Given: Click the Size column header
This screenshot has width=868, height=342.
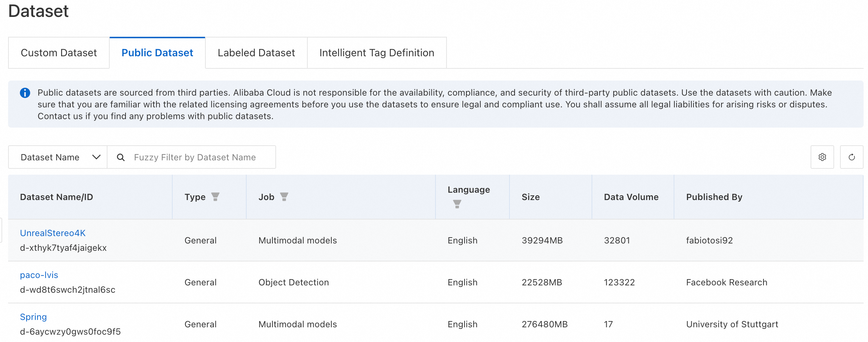Looking at the screenshot, I should click(530, 197).
